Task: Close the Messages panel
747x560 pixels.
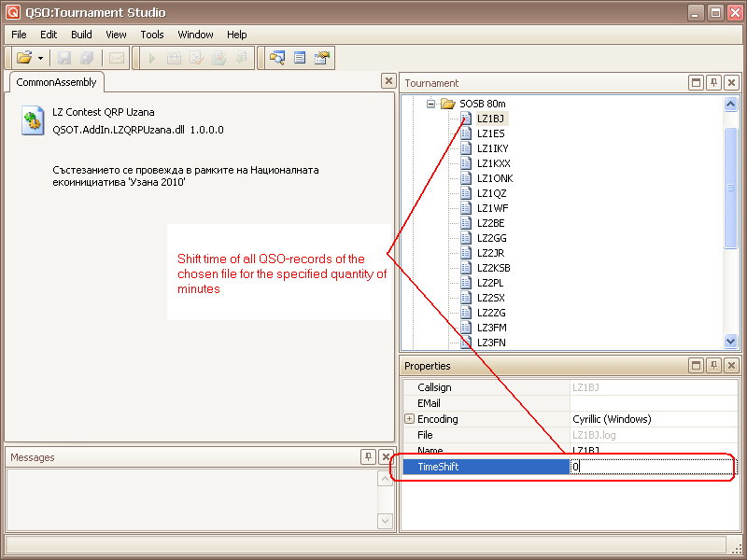Action: pos(387,457)
